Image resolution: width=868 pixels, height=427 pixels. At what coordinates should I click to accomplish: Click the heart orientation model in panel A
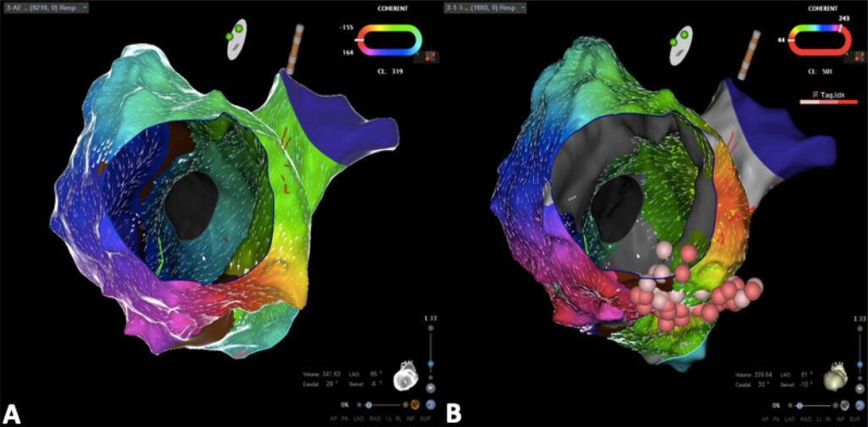pyautogui.click(x=406, y=376)
